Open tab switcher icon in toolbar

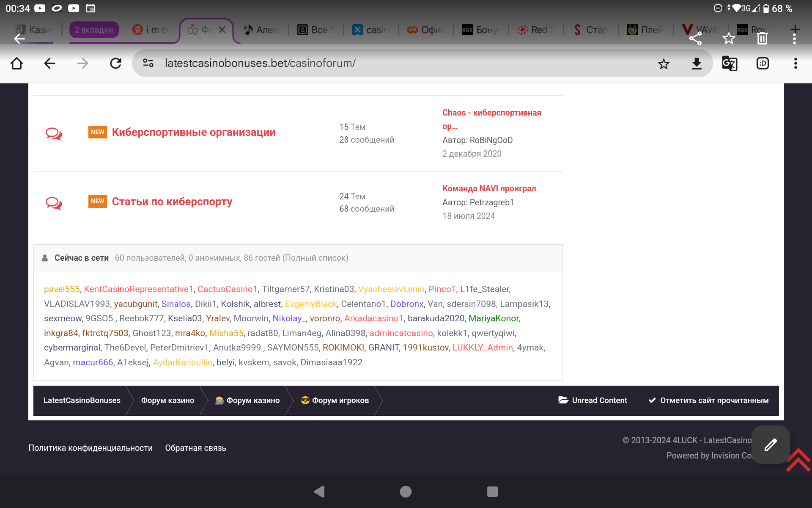[763, 63]
